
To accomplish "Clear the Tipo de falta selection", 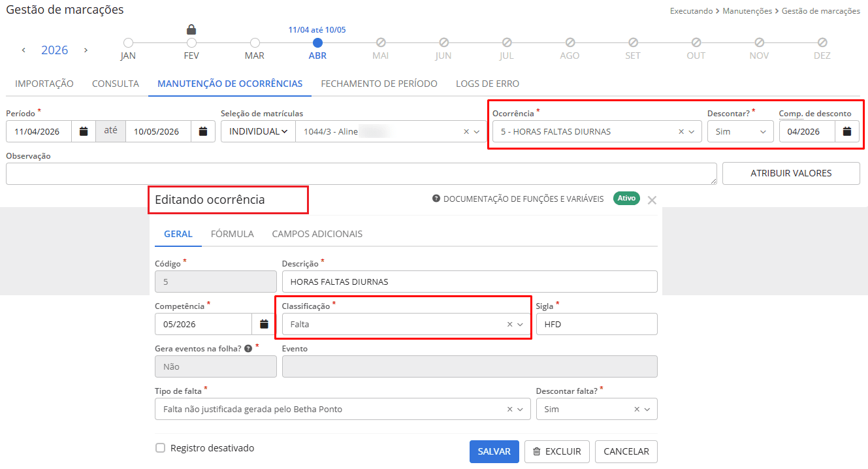I will click(x=510, y=409).
